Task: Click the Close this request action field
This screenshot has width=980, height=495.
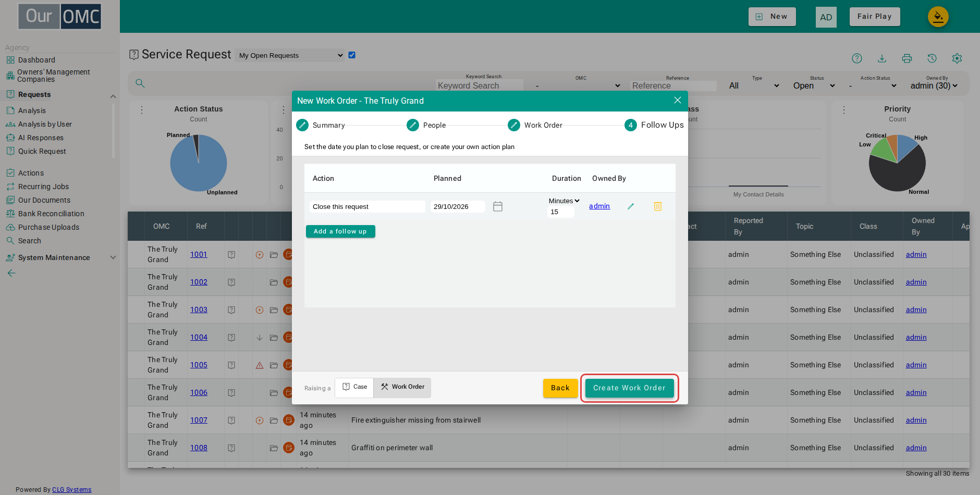Action: click(367, 207)
